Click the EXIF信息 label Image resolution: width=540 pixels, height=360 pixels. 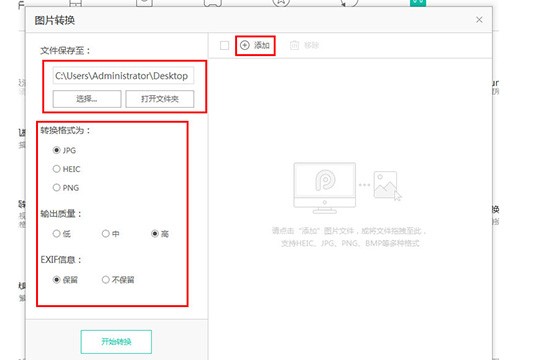[x=61, y=259]
